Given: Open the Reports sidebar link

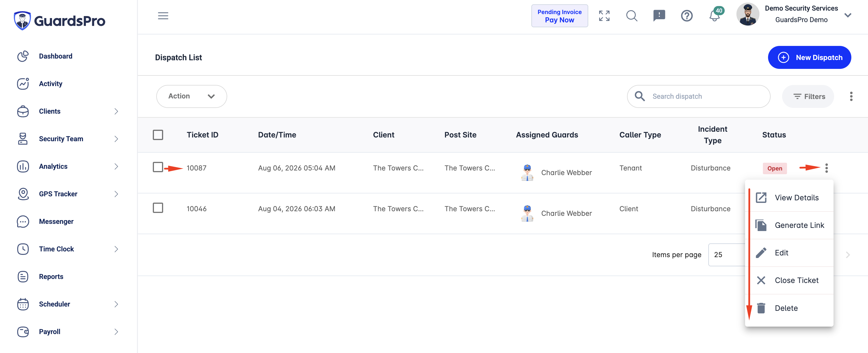Looking at the screenshot, I should (x=51, y=277).
